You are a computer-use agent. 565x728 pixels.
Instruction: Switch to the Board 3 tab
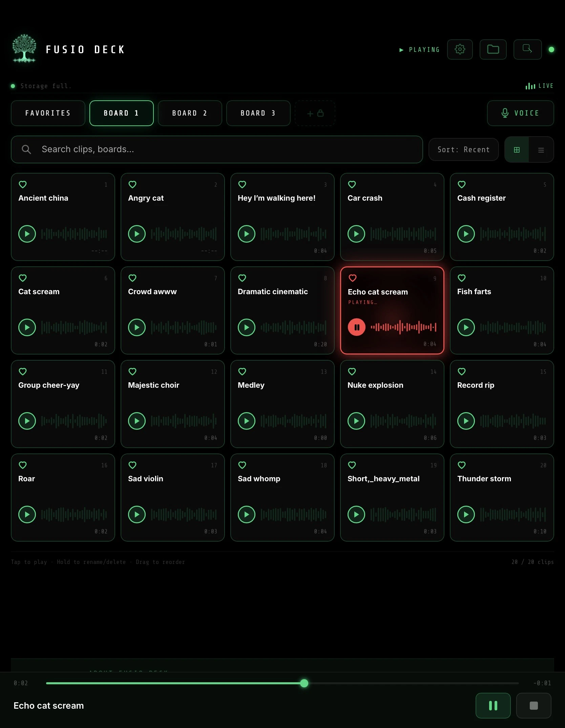(258, 113)
